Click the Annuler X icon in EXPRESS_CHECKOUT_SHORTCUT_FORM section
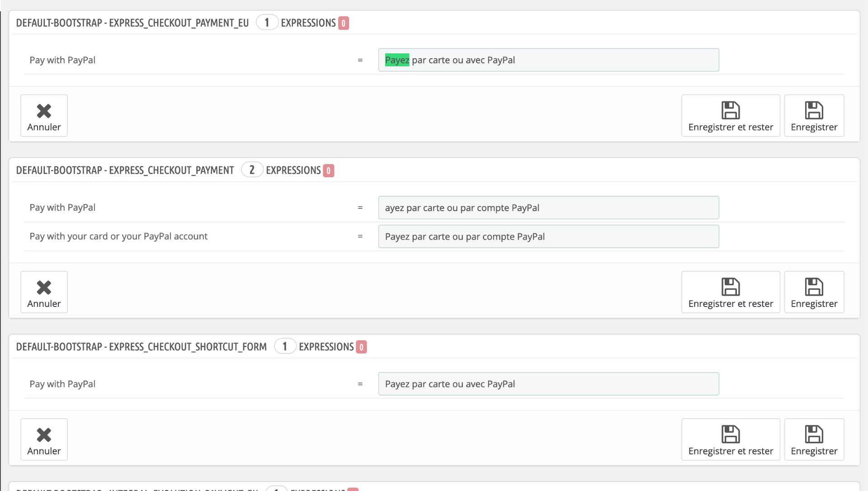The height and width of the screenshot is (491, 868). click(44, 435)
